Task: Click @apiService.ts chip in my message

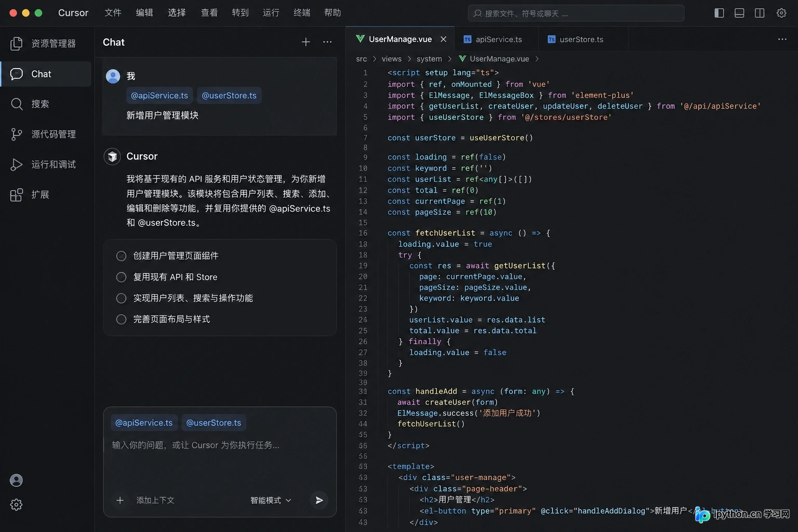Action: point(159,96)
